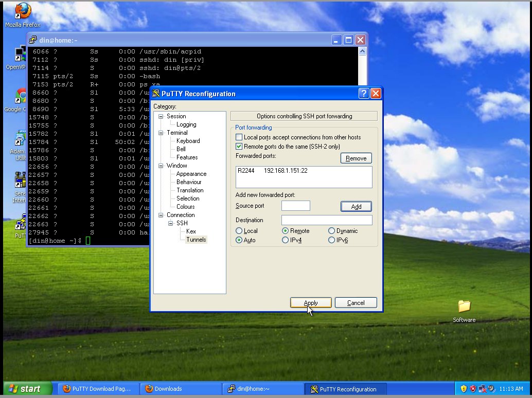532x398 pixels.
Task: Select Colours in the category tree
Action: coord(185,207)
